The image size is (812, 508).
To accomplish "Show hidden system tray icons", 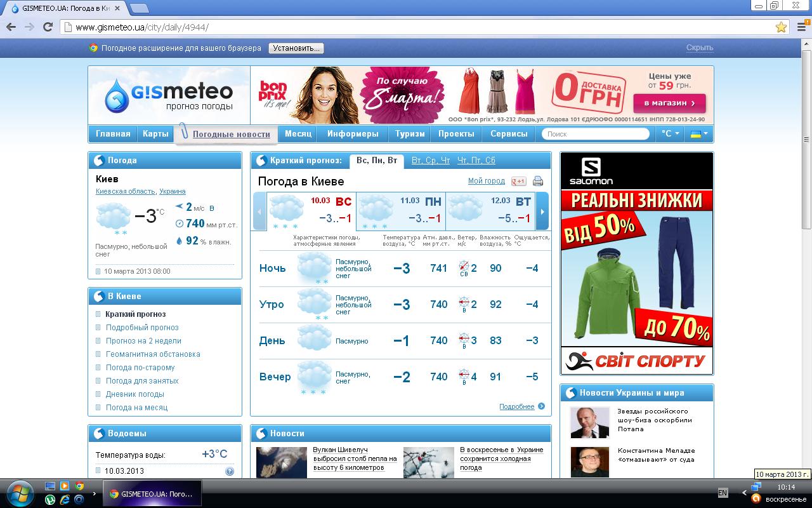I will tap(745, 493).
